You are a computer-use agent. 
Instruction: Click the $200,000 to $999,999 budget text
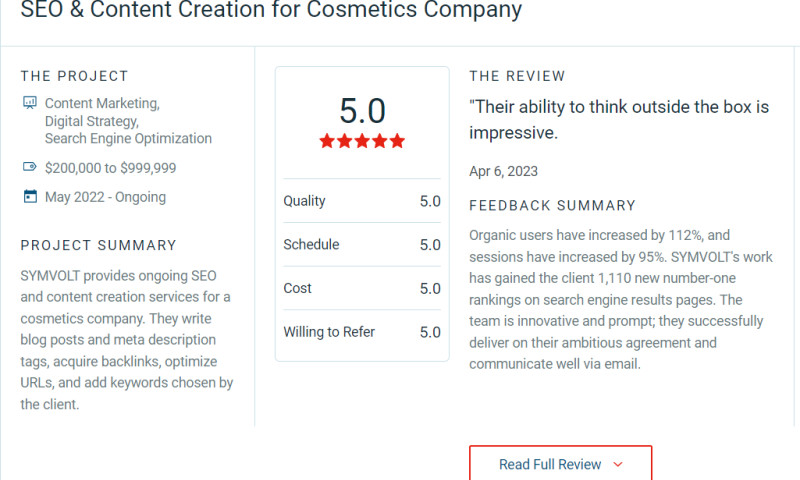(x=110, y=168)
